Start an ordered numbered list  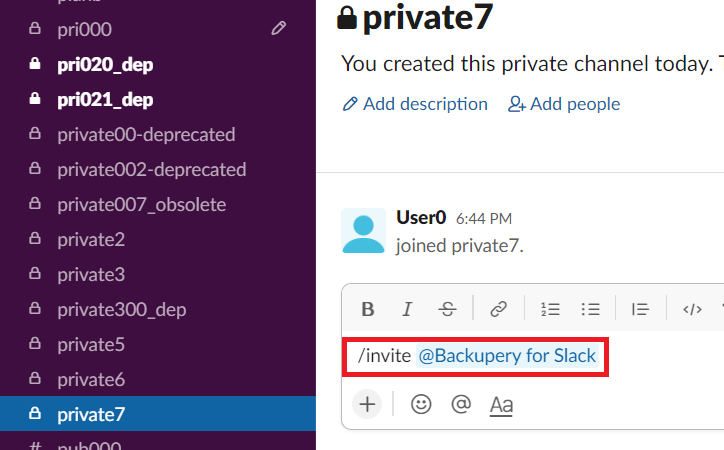550,309
